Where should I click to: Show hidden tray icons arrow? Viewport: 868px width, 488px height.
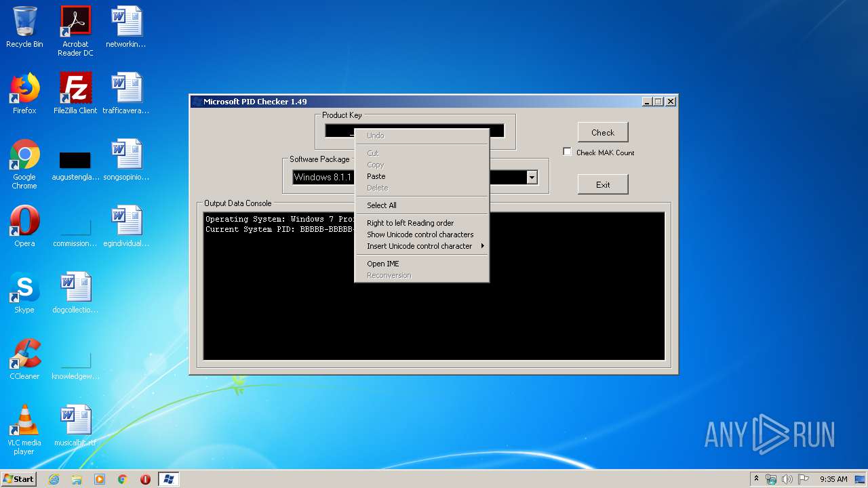coord(756,479)
